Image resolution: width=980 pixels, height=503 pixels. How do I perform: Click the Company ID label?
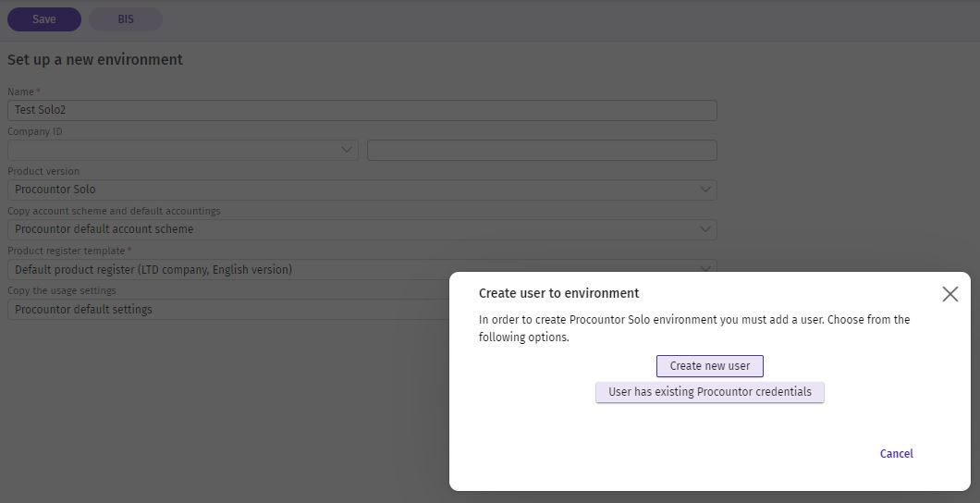35,132
